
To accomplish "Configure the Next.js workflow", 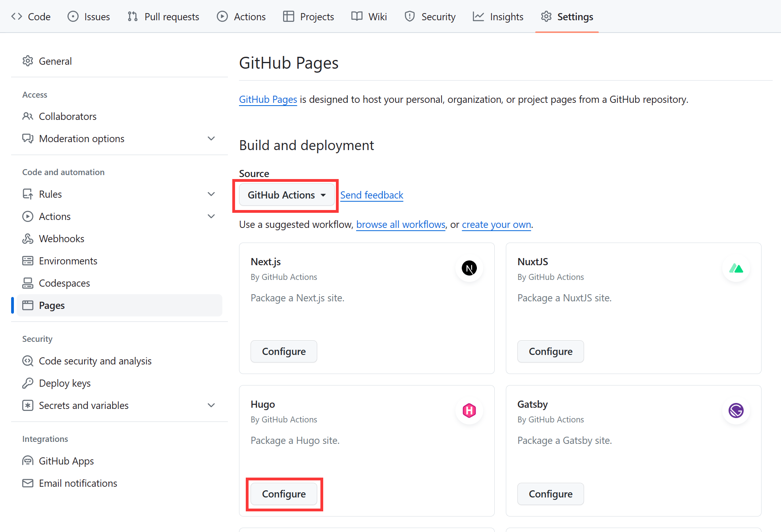I will [284, 351].
